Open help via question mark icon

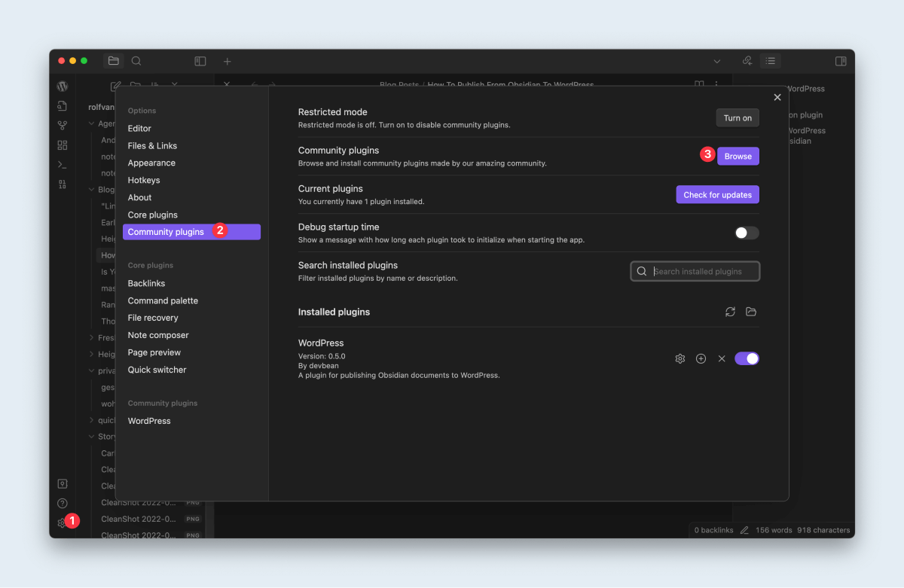(x=63, y=504)
